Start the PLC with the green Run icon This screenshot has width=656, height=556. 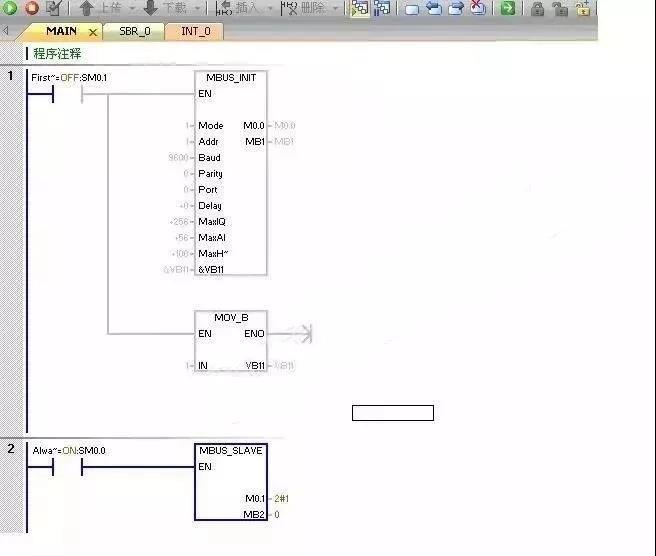pyautogui.click(x=9, y=8)
